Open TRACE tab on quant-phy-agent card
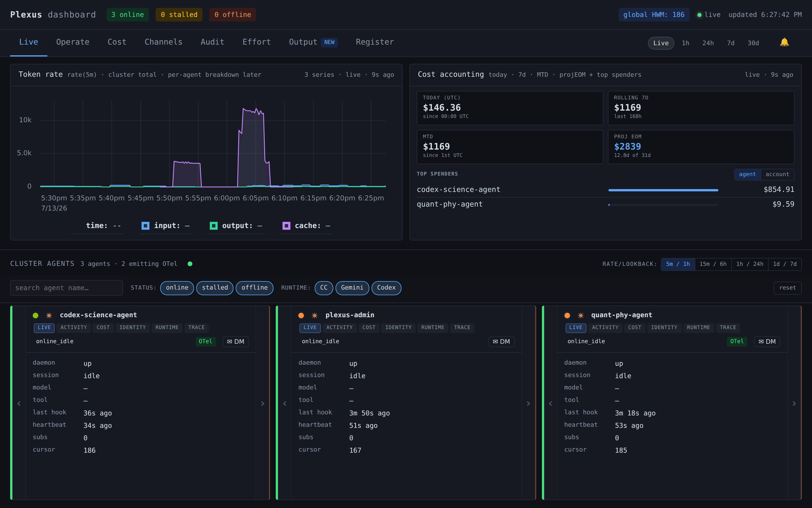 (728, 328)
